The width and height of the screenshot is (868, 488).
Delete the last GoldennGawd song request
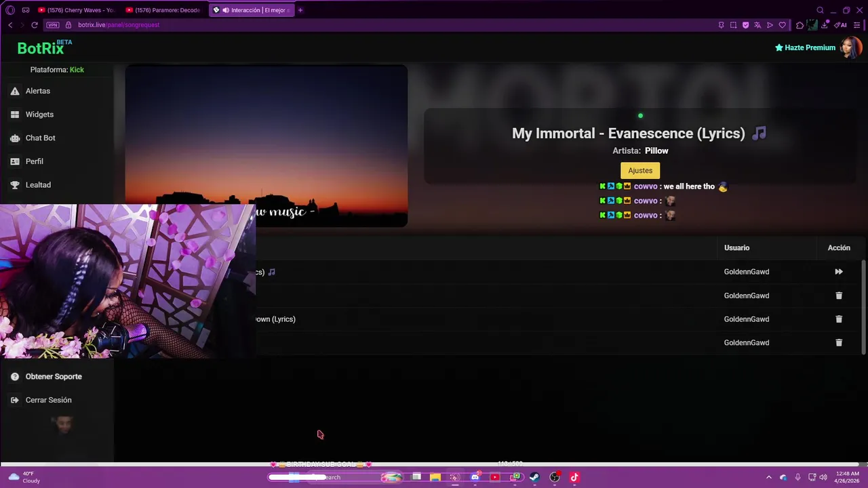click(839, 343)
